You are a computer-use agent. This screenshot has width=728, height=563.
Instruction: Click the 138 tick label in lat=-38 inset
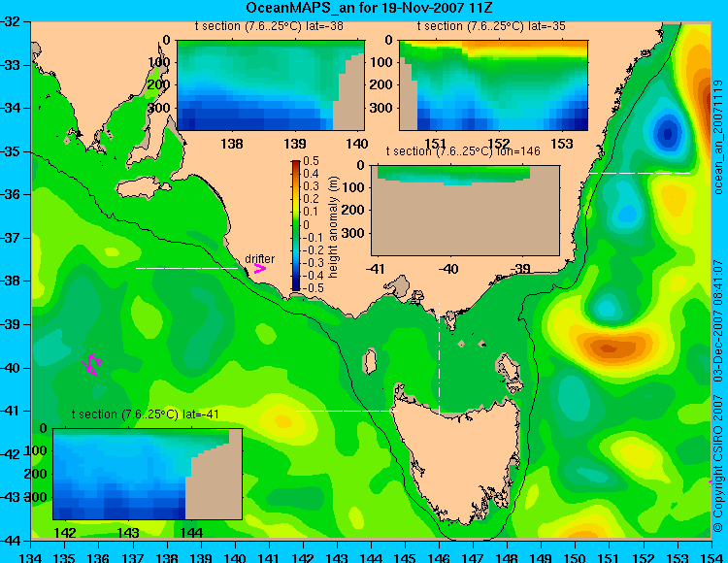click(x=232, y=144)
